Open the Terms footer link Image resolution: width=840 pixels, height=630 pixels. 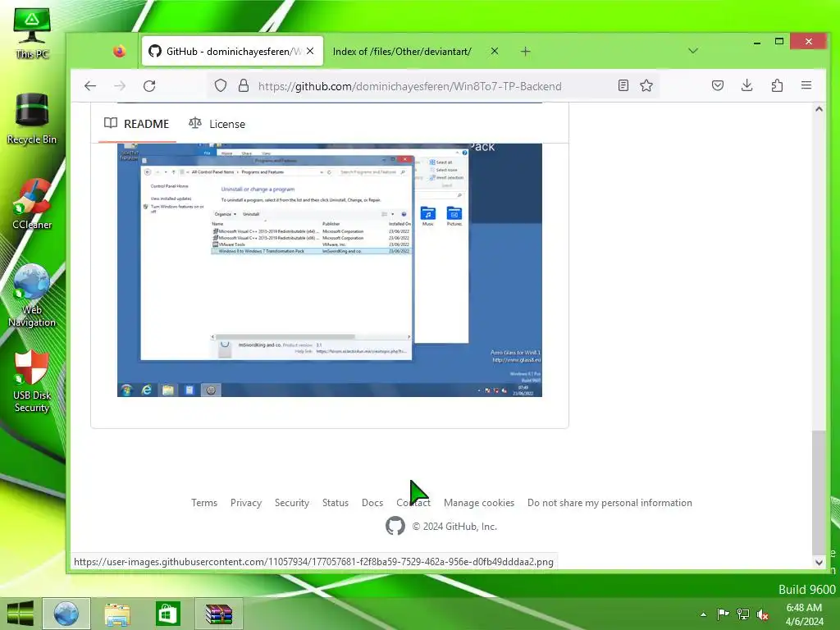204,503
